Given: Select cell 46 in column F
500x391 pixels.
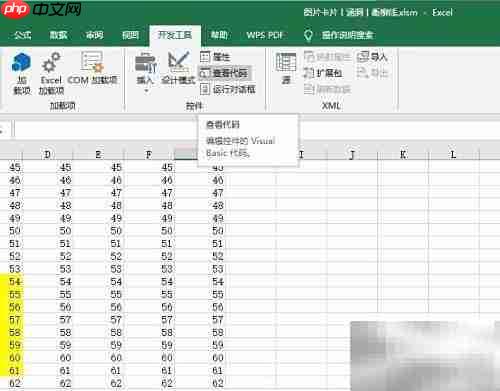Looking at the screenshot, I should point(149,180).
